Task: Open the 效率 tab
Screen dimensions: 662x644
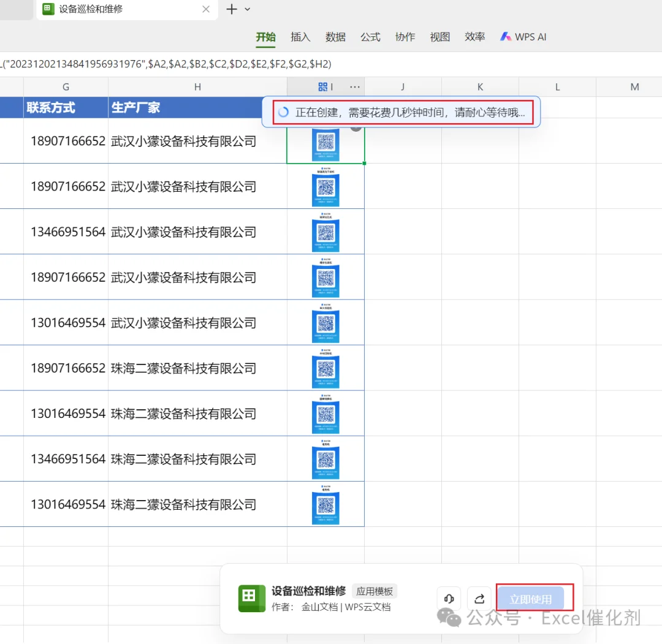Action: click(x=475, y=37)
